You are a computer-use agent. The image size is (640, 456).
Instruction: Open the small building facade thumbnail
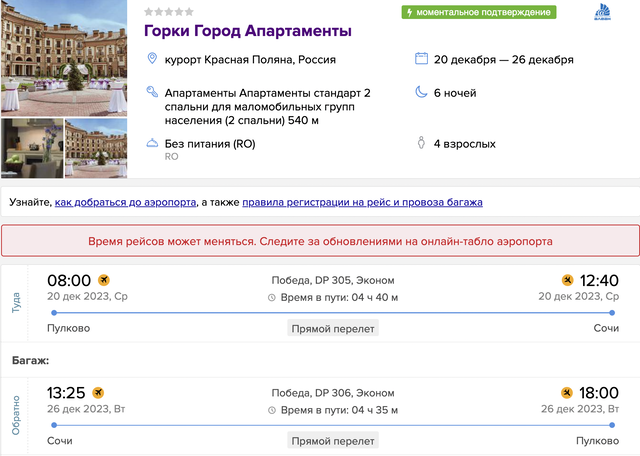(x=96, y=148)
